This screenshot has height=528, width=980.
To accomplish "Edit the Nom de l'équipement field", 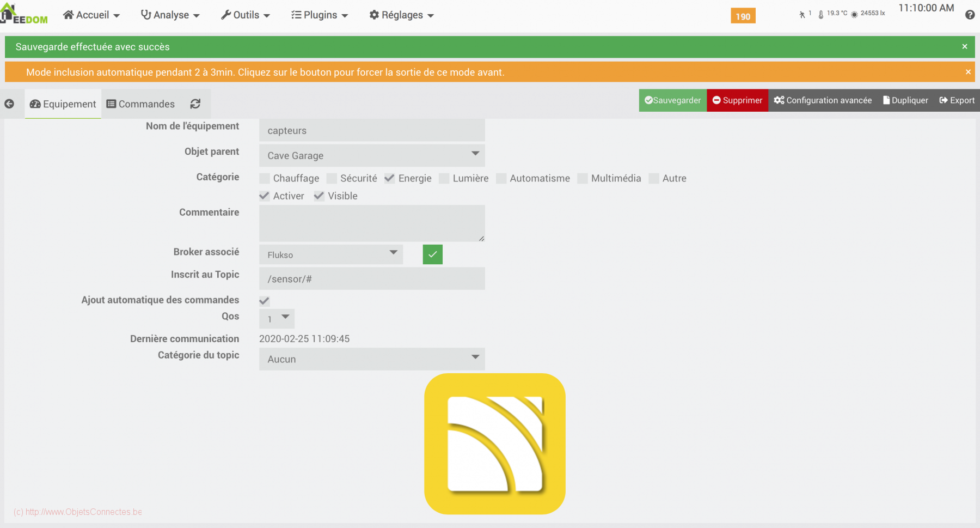I will 372,131.
